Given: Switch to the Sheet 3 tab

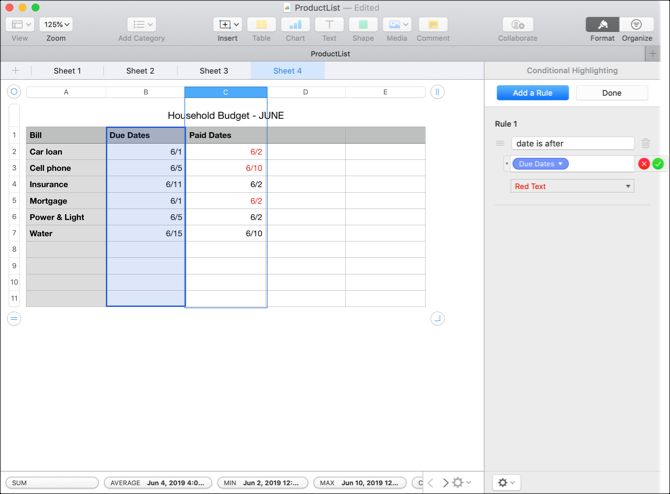Looking at the screenshot, I should tap(214, 71).
